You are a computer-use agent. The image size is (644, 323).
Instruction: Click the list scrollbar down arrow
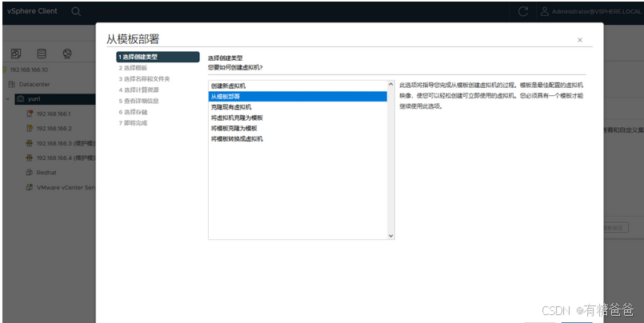pyautogui.click(x=390, y=236)
